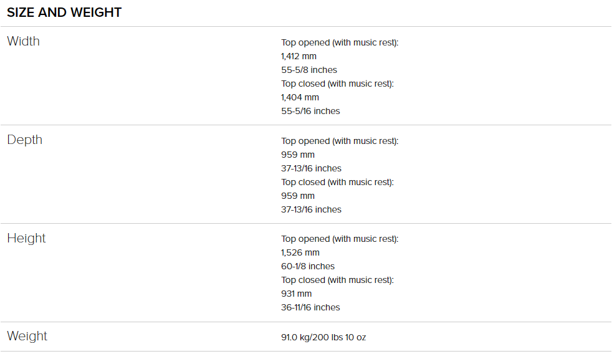This screenshot has width=612, height=364.
Task: Select the Height row label
Action: [x=27, y=238]
